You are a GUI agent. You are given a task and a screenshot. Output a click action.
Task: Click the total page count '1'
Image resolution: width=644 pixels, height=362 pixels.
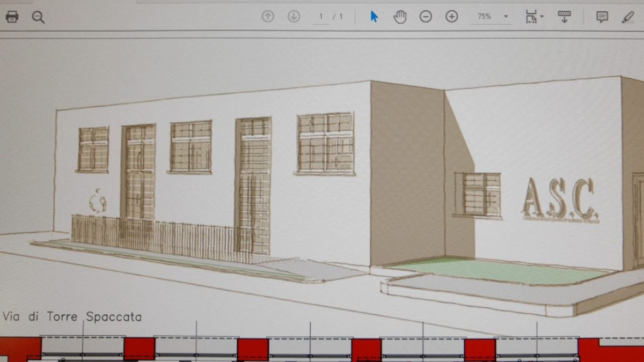(341, 17)
